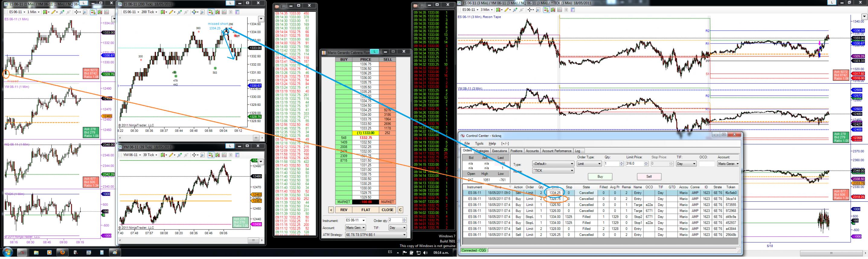Select pencil draw tool in YM 39 Tick chart

(171, 155)
